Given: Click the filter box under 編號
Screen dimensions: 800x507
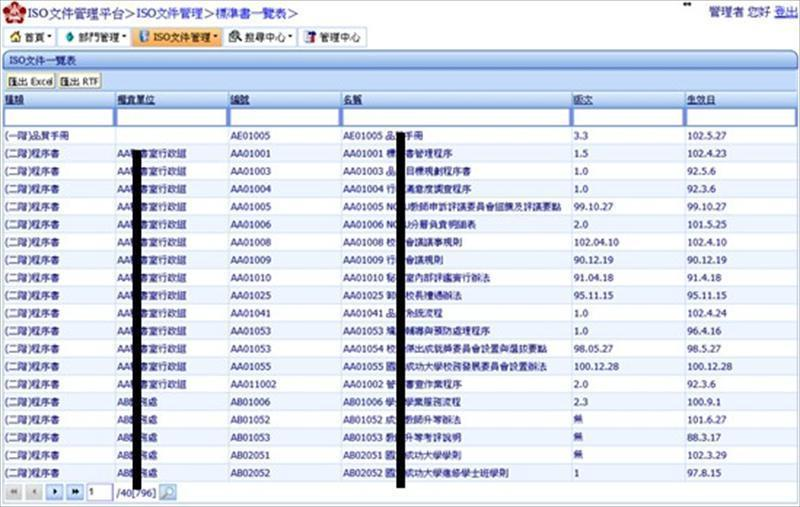Looking at the screenshot, I should point(284,118).
